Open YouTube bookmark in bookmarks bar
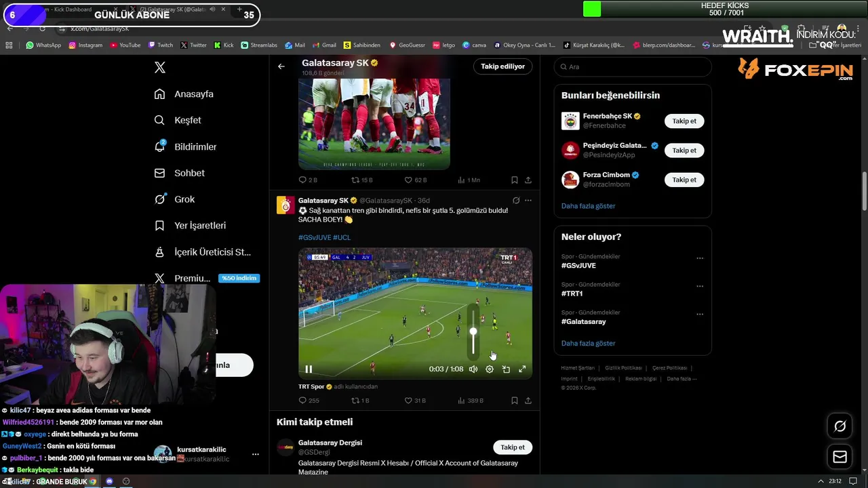The width and height of the screenshot is (868, 488). 124,45
